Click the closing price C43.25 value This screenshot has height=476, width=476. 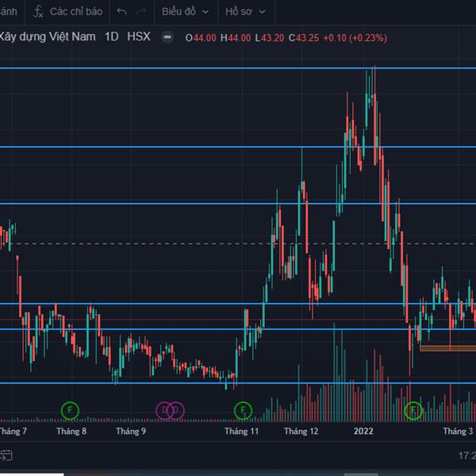[304, 38]
